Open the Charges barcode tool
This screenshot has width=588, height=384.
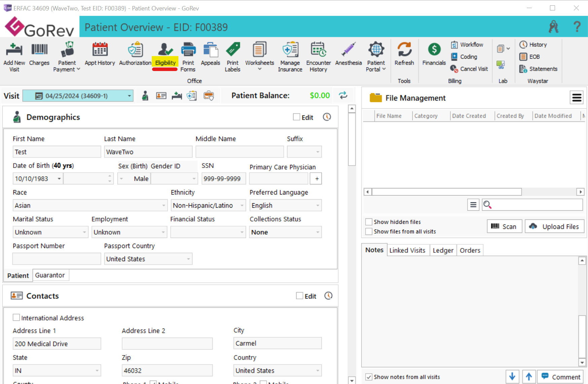click(39, 54)
